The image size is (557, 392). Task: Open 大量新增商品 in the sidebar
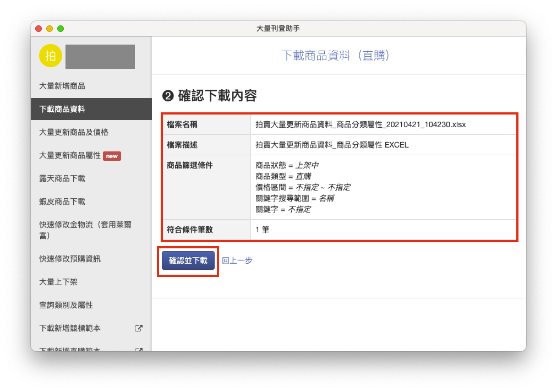coord(62,86)
